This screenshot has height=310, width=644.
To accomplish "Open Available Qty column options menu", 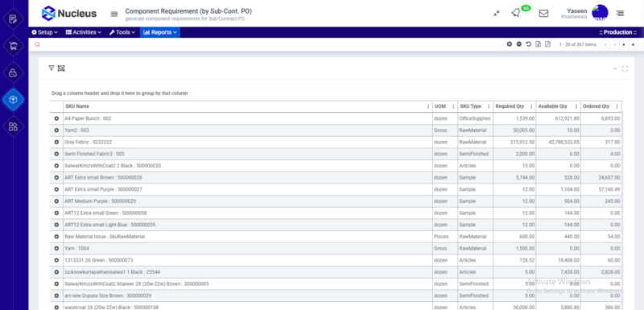I will 576,106.
